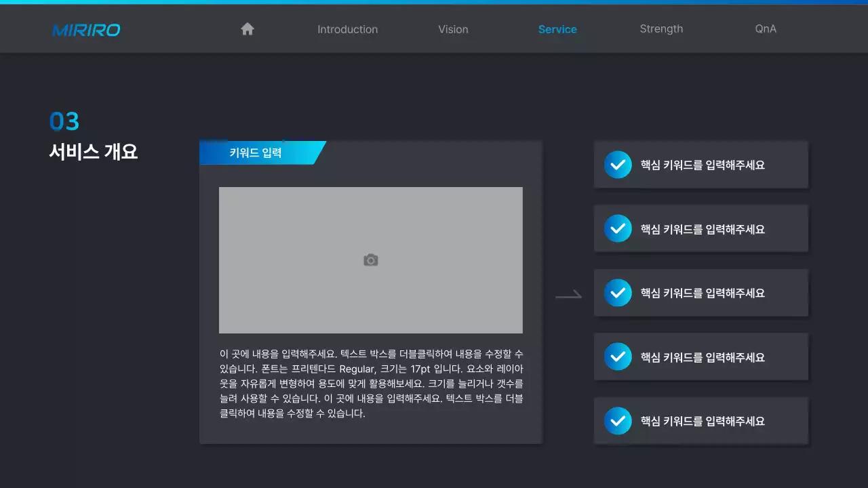This screenshot has width=868, height=488.
Task: Go to the QnA menu item
Action: coord(765,29)
